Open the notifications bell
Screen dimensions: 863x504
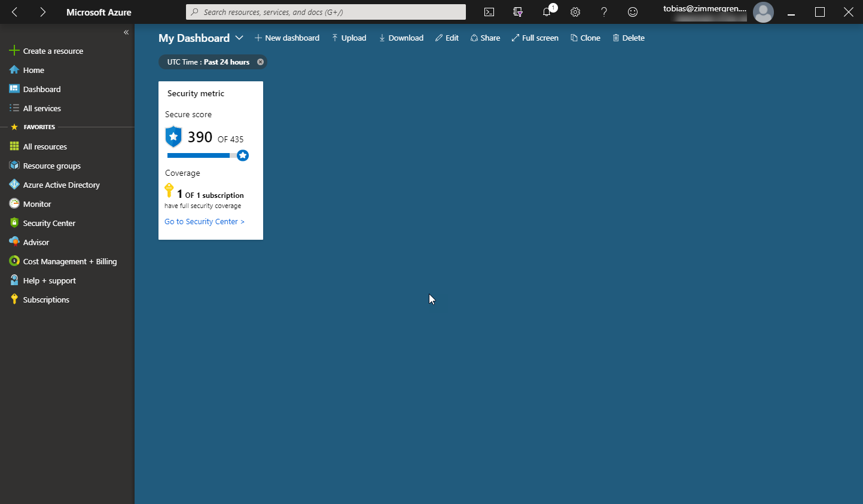coord(547,12)
